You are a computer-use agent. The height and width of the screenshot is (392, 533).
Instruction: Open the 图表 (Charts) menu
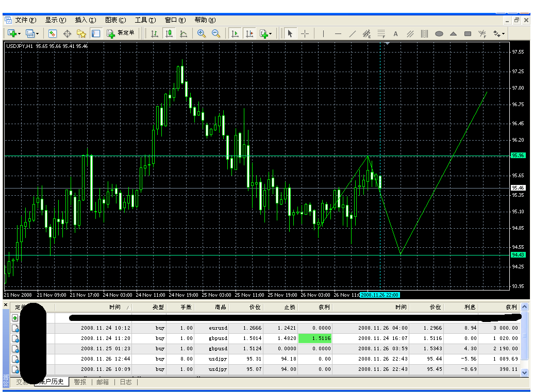point(115,20)
